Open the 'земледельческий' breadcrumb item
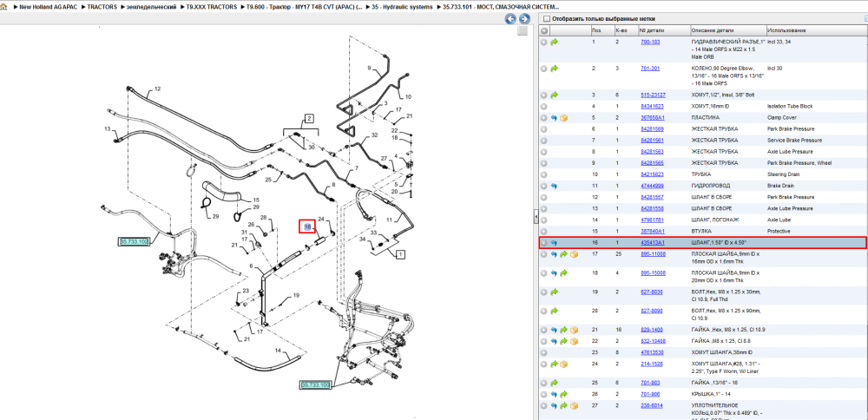This screenshot has width=868, height=420. pyautogui.click(x=152, y=7)
